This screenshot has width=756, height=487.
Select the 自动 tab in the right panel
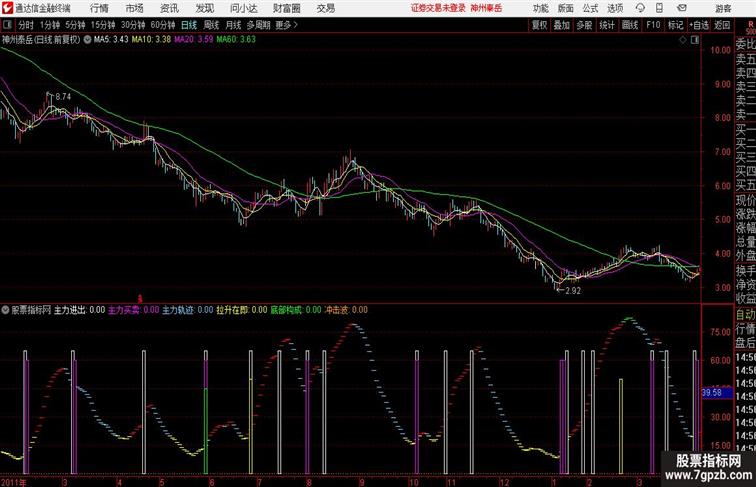pos(745,314)
